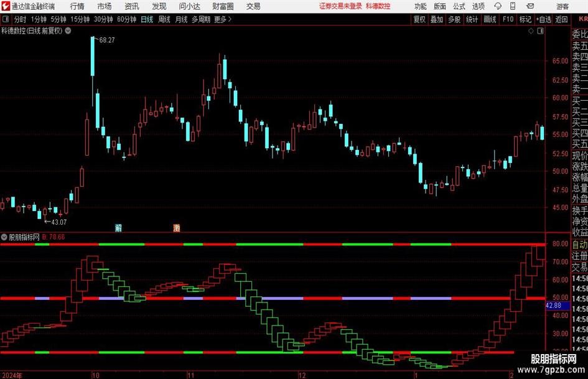Viewport: 588px width, 379px height.
Task: Click the Tongdaxin red logo icon
Action: click(x=6, y=6)
